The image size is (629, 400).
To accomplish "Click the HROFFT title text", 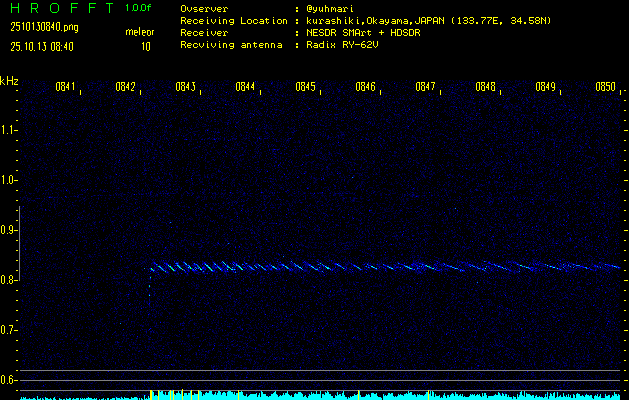I will click(x=60, y=8).
